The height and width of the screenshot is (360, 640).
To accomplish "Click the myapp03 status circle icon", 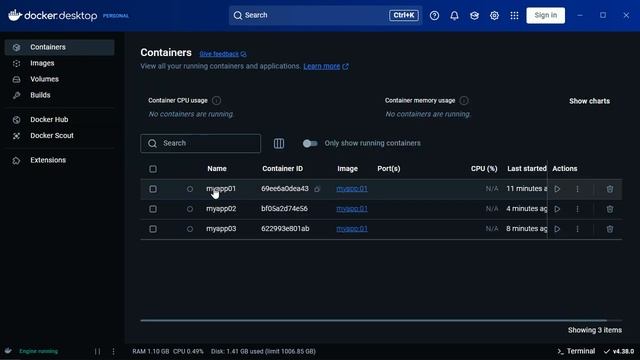I will (190, 229).
